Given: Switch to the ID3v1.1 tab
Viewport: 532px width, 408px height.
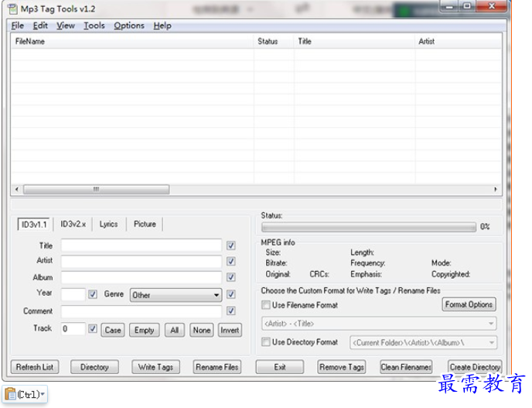Looking at the screenshot, I should [33, 225].
